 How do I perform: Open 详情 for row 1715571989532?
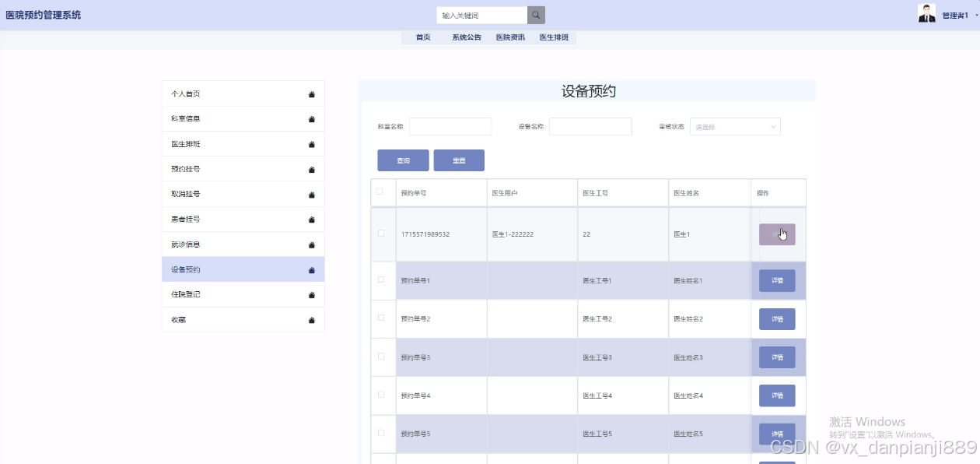click(777, 234)
